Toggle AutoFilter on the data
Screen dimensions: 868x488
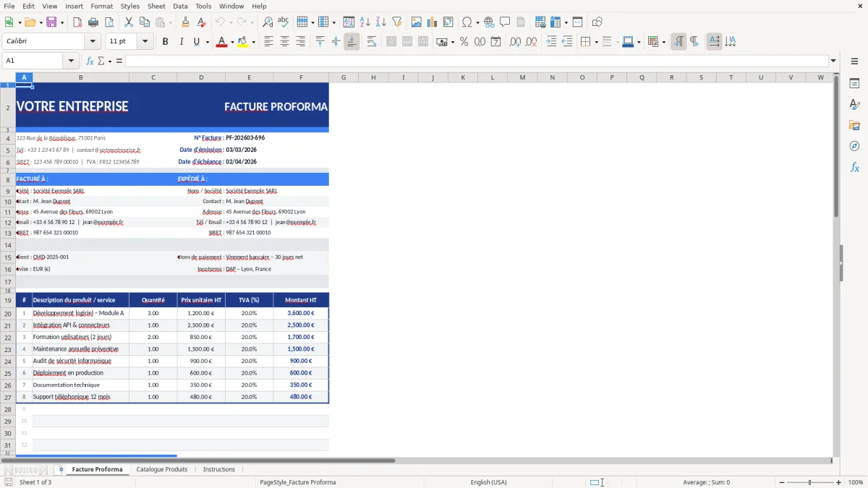398,21
